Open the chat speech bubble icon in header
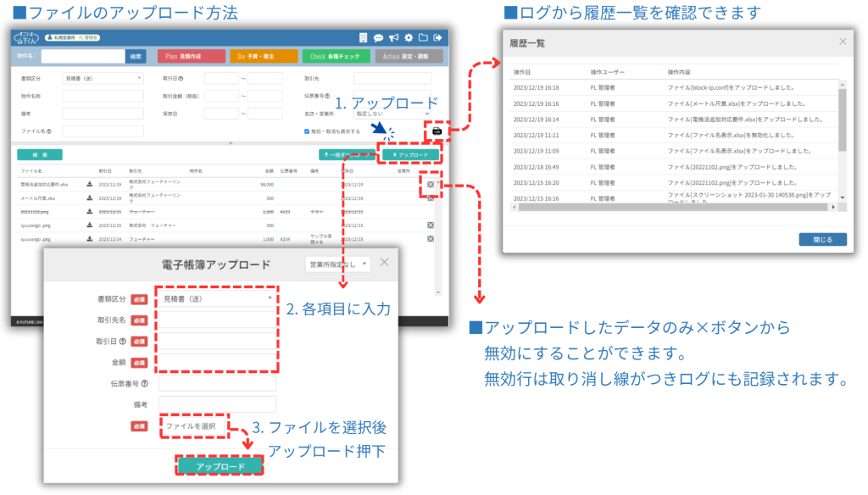Screen dimensions: 868x495 point(378,37)
